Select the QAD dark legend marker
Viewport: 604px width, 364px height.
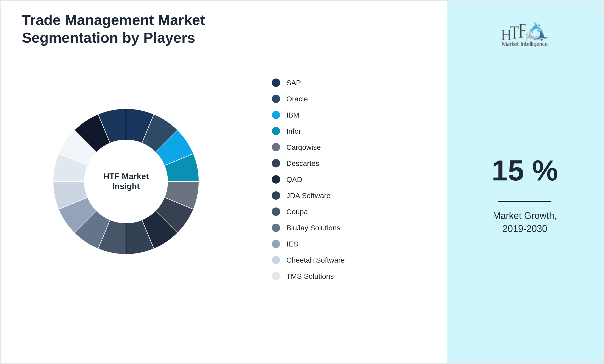point(276,179)
